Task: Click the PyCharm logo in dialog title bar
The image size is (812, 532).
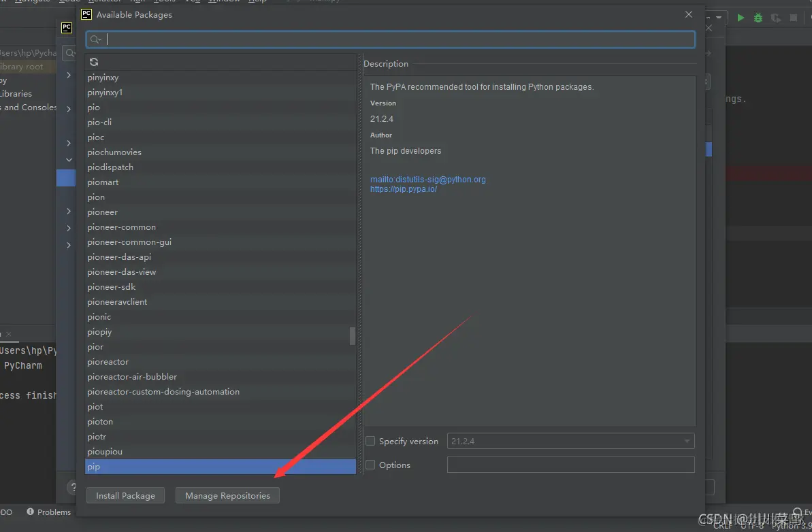Action: pyautogui.click(x=86, y=14)
